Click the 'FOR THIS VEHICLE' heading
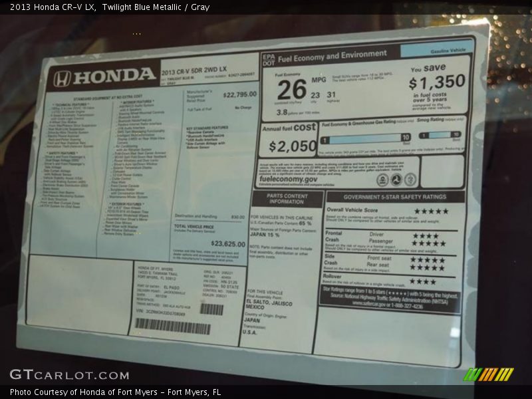Screen dimensions: 532x399 tap(265, 292)
